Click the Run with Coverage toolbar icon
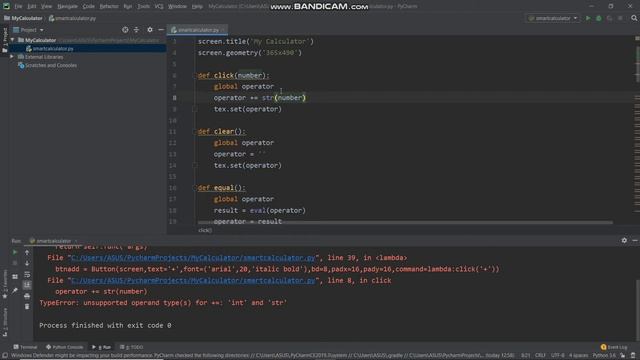Viewport: 640px width, 360px height. [x=609, y=18]
